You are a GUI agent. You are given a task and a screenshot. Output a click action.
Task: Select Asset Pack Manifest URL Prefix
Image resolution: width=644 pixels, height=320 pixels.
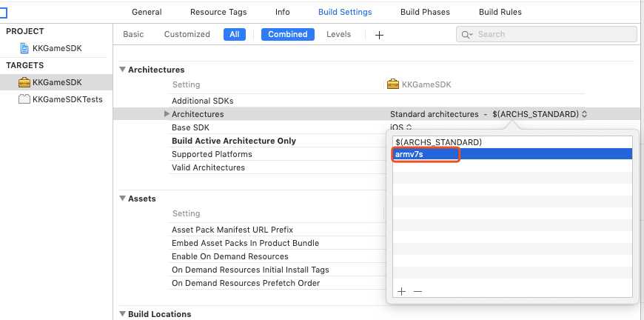[x=232, y=230]
